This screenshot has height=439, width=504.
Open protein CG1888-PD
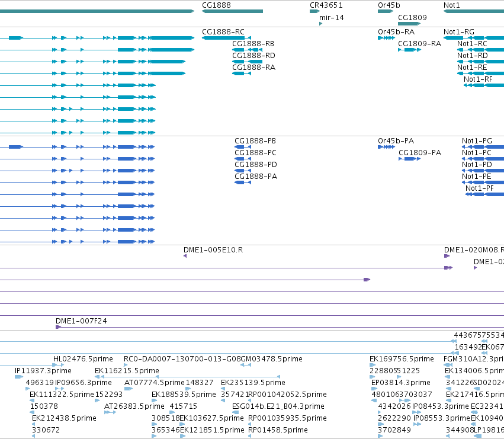click(243, 171)
